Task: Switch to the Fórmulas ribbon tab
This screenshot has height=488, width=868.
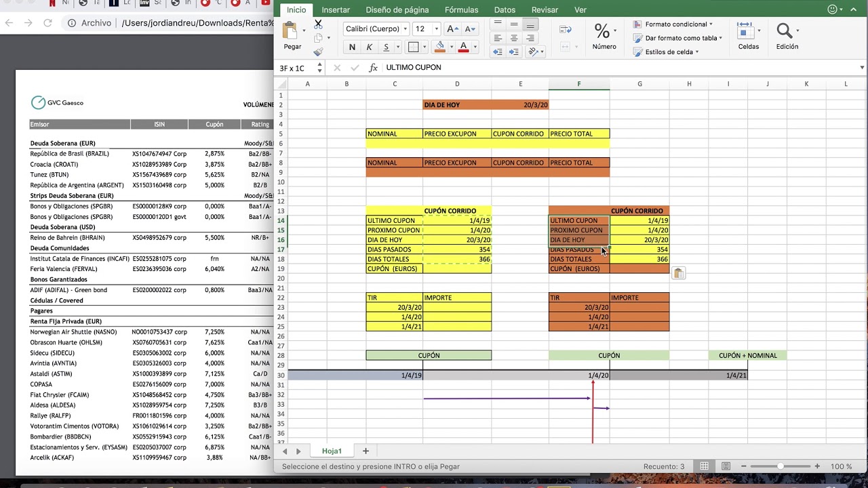Action: point(461,10)
